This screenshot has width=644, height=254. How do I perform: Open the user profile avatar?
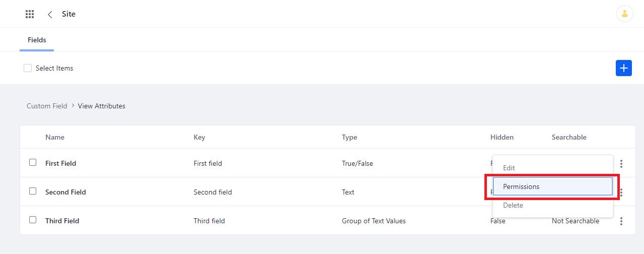(624, 14)
